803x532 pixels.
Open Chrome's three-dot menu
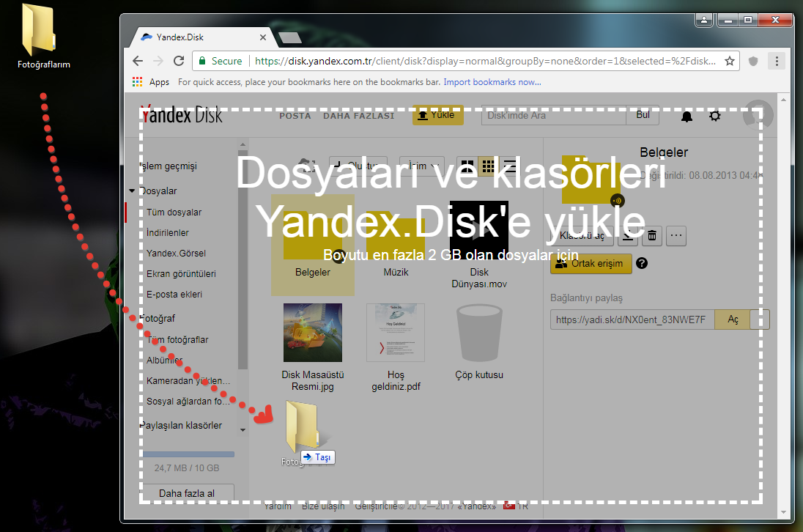[x=777, y=62]
